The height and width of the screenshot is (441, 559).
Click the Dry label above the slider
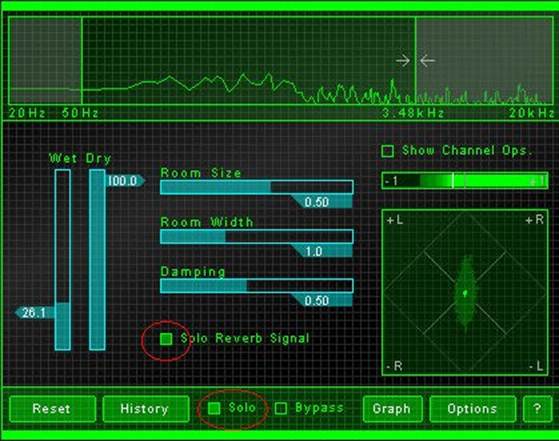[98, 158]
